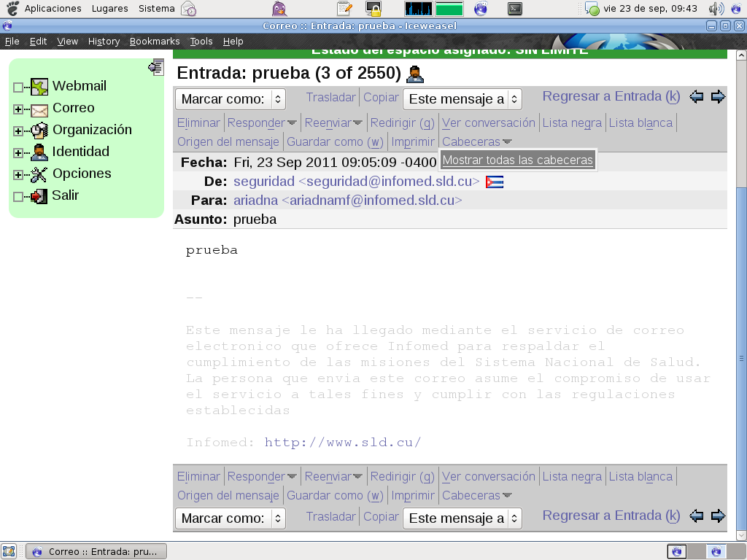The width and height of the screenshot is (747, 560).
Task: Collapse the sidebar using top-right icon
Action: click(x=156, y=67)
